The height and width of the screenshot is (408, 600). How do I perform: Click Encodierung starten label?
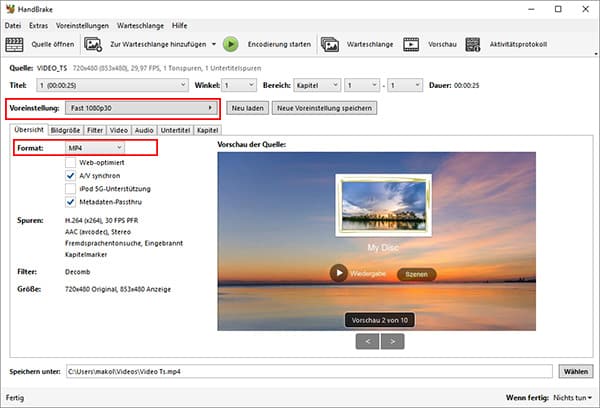tap(279, 44)
